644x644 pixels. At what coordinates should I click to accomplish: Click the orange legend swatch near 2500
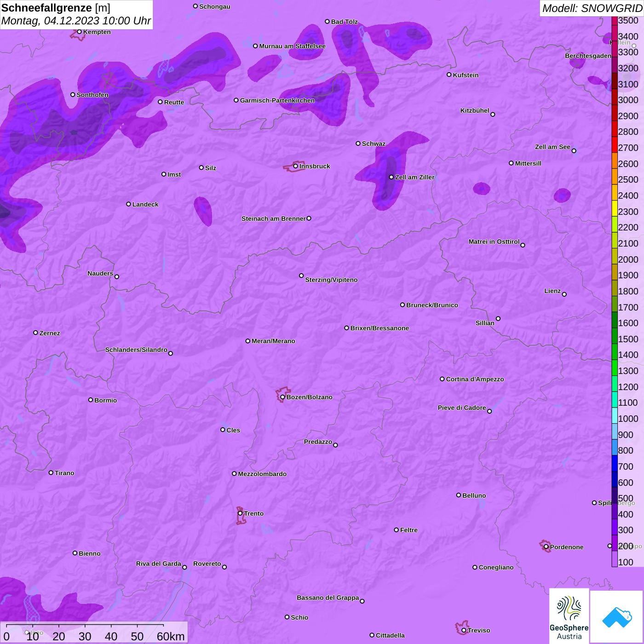[x=615, y=176]
